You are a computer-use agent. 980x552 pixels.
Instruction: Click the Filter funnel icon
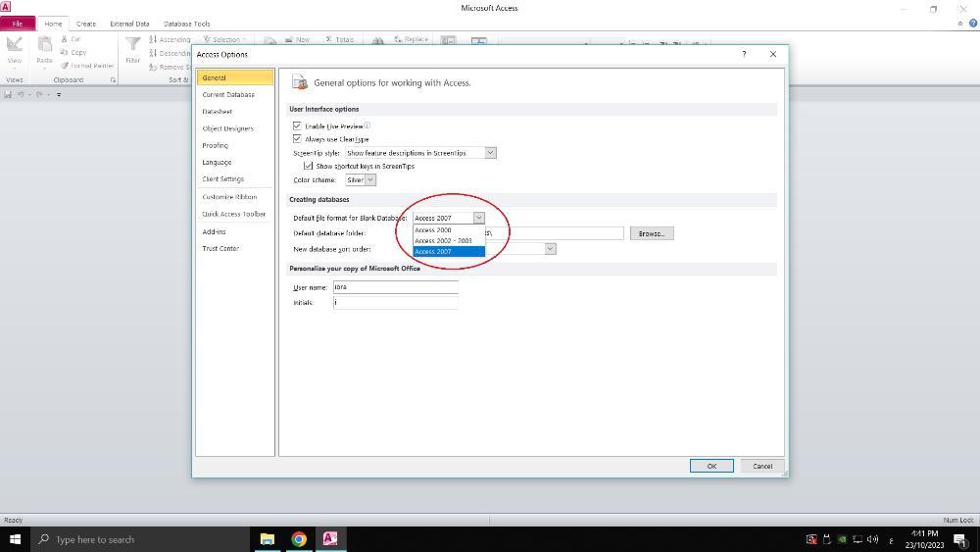click(x=133, y=44)
